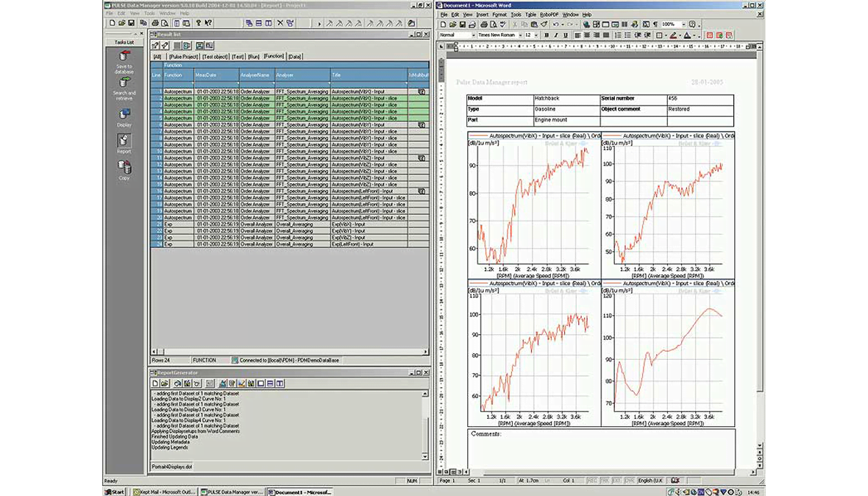Toggle italic formatting in Word
This screenshot has width=868, height=496.
tap(555, 35)
